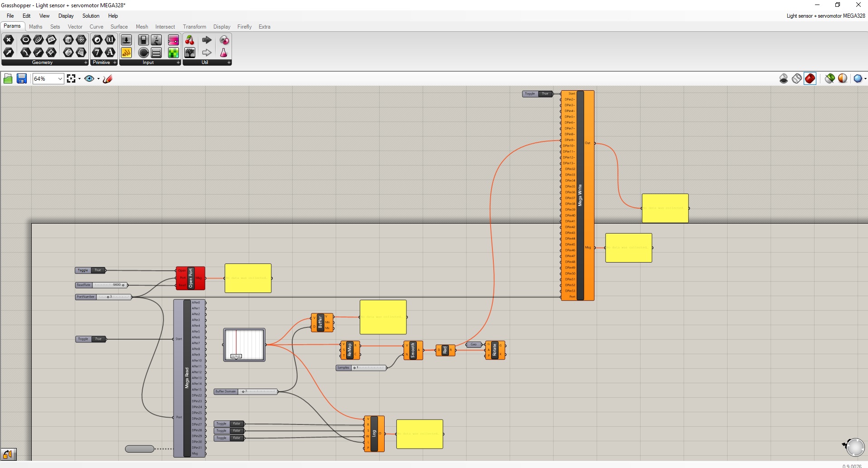This screenshot has width=868, height=468.
Task: Select the Open Port component
Action: click(x=191, y=278)
